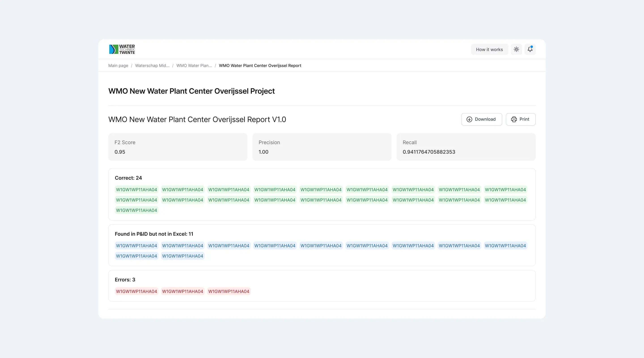Click the Errors: 3 heading
Image resolution: width=644 pixels, height=358 pixels.
click(125, 280)
